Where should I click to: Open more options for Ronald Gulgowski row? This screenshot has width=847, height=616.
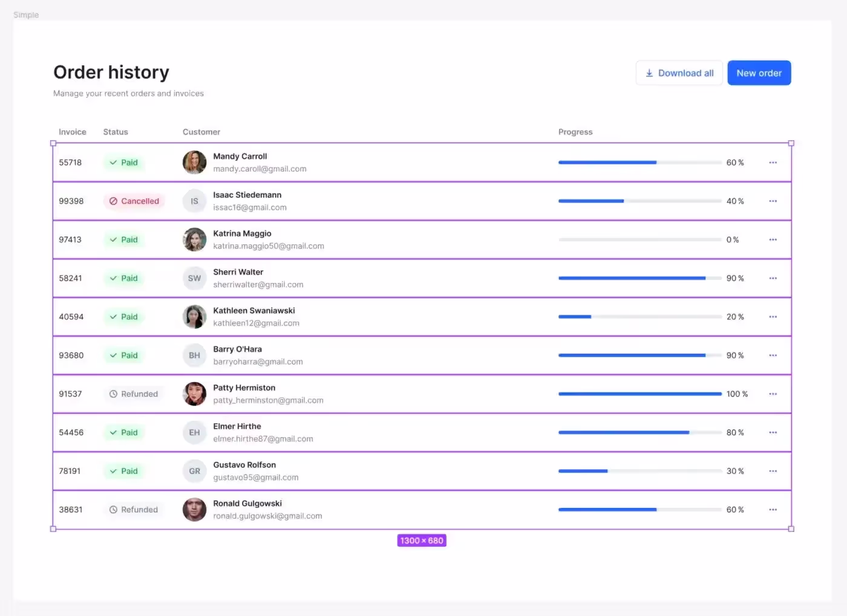pos(773,510)
